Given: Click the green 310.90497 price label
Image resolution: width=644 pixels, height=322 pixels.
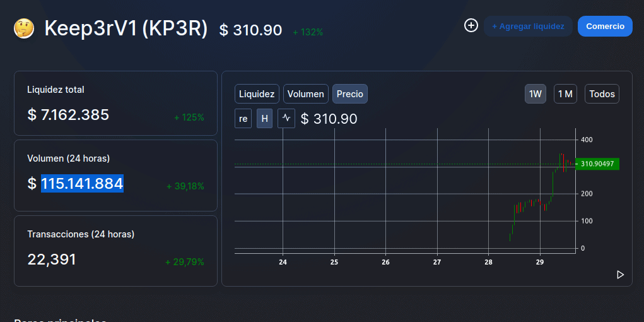Looking at the screenshot, I should (597, 164).
